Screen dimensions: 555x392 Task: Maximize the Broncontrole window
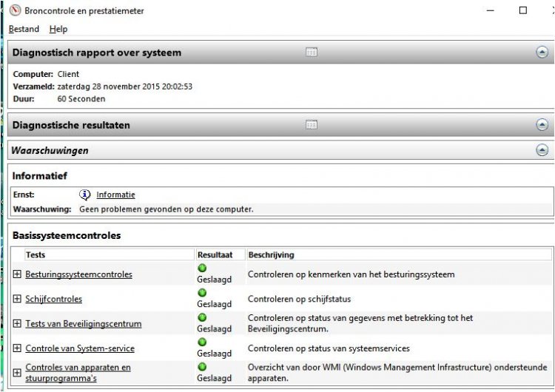522,10
